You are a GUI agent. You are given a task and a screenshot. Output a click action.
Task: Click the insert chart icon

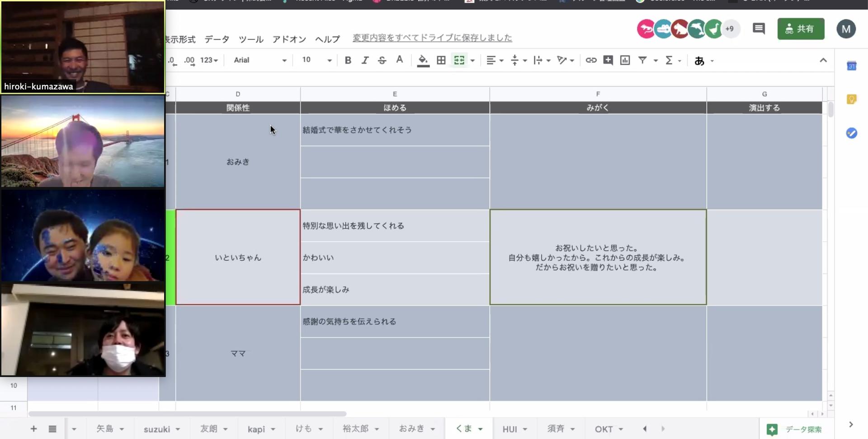[x=625, y=60]
